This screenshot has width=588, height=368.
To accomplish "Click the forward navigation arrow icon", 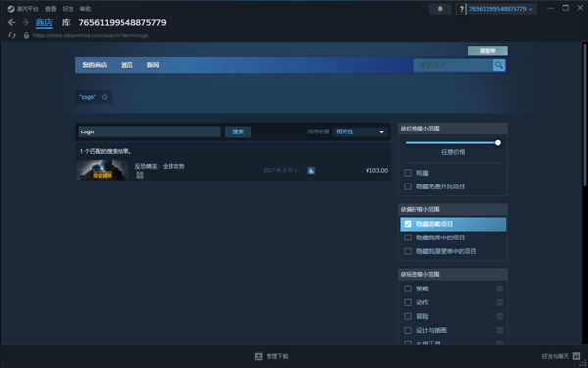I will (x=25, y=22).
